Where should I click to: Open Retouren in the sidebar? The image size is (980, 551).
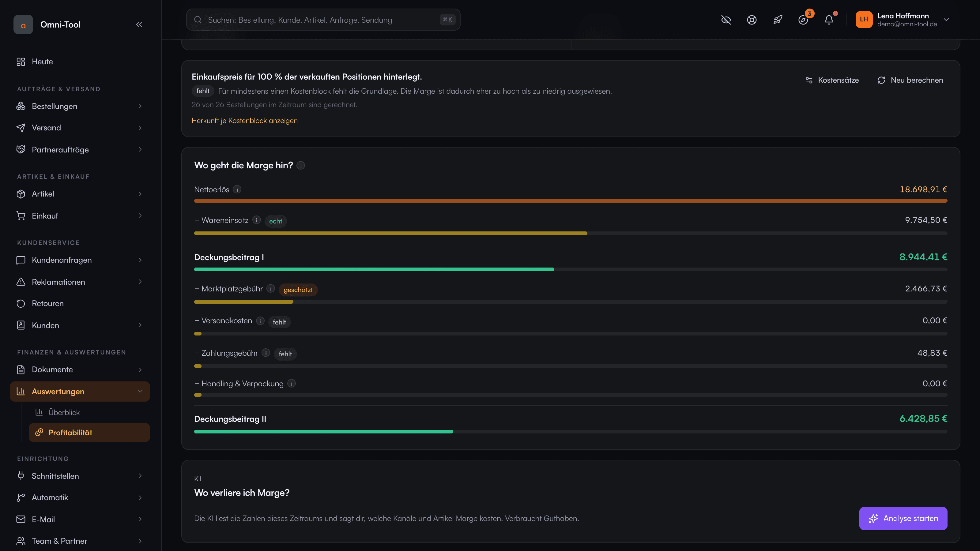pos(80,303)
